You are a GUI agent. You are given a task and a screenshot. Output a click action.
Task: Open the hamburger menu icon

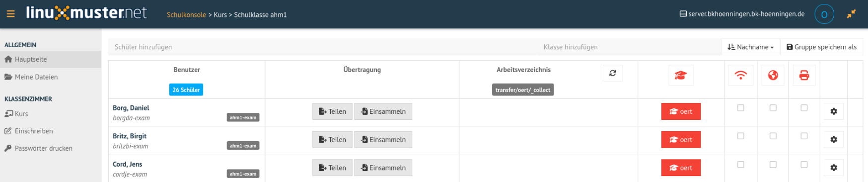[10, 14]
